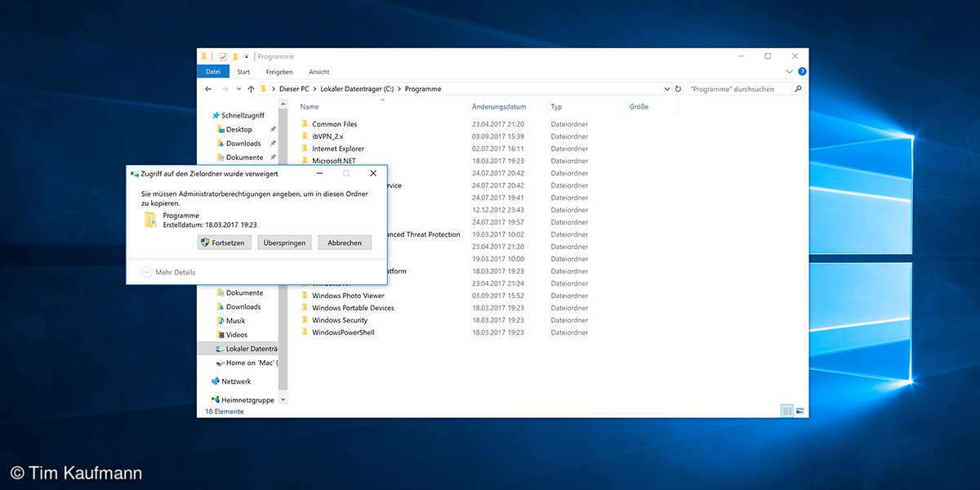Open the quick access toolbar customize dropdown
Viewport: 980px width, 490px height.
[x=247, y=56]
